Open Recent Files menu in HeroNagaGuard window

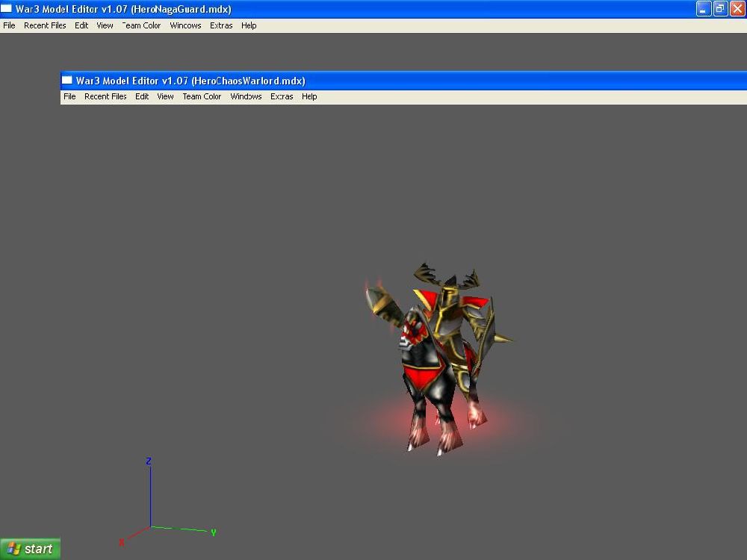coord(45,25)
